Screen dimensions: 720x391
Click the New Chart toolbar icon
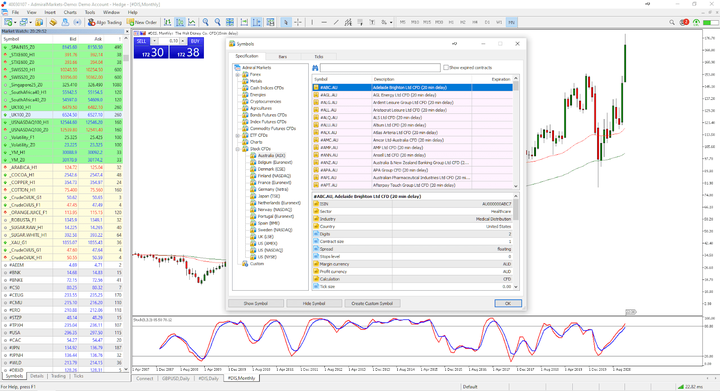8,22
